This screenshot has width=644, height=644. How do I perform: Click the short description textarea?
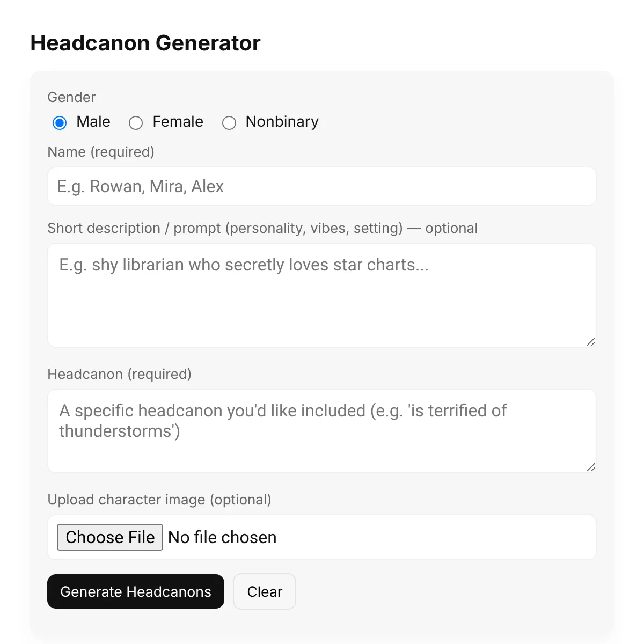(321, 295)
